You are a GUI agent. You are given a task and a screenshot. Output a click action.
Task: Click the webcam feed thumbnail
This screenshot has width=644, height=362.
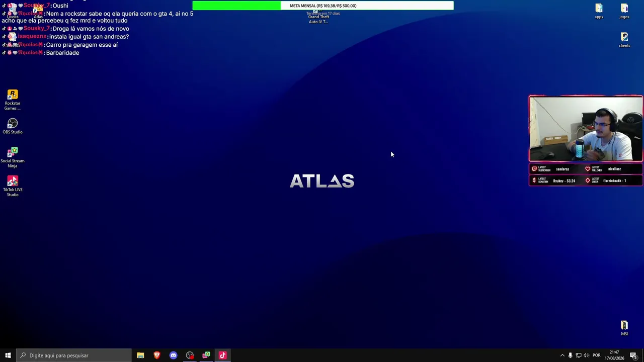tap(586, 129)
